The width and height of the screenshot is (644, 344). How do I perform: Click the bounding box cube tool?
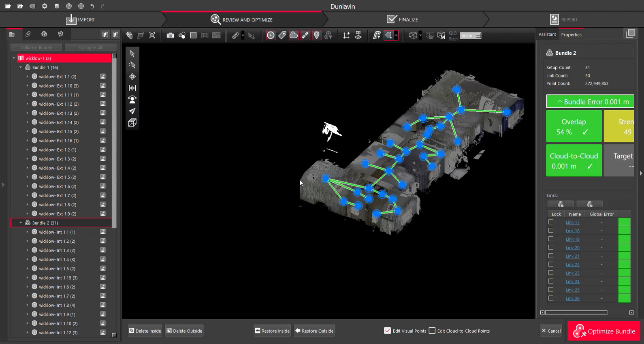[132, 123]
